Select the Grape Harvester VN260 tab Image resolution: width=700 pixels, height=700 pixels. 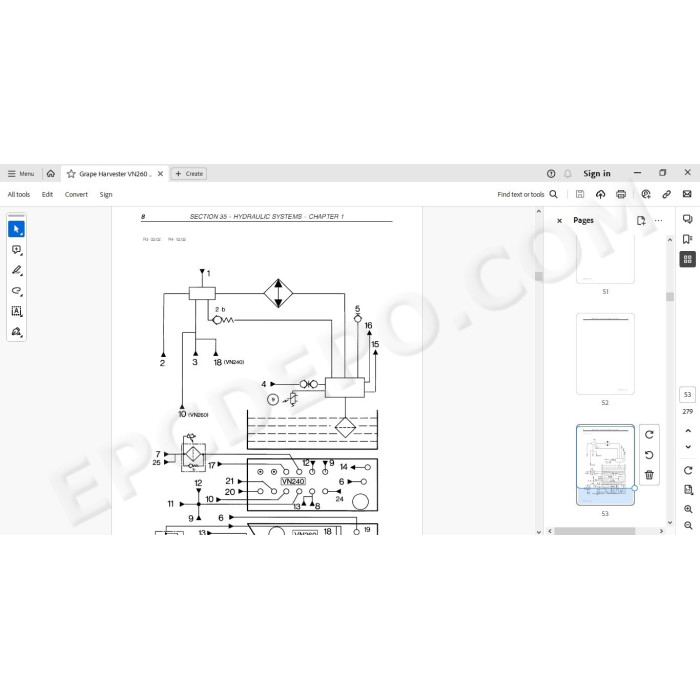click(x=115, y=174)
